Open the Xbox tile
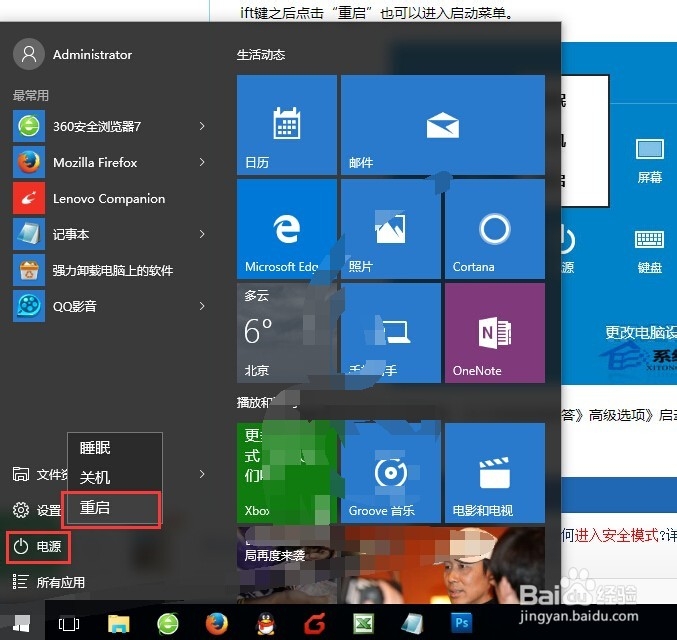This screenshot has height=640, width=677. pyautogui.click(x=287, y=473)
